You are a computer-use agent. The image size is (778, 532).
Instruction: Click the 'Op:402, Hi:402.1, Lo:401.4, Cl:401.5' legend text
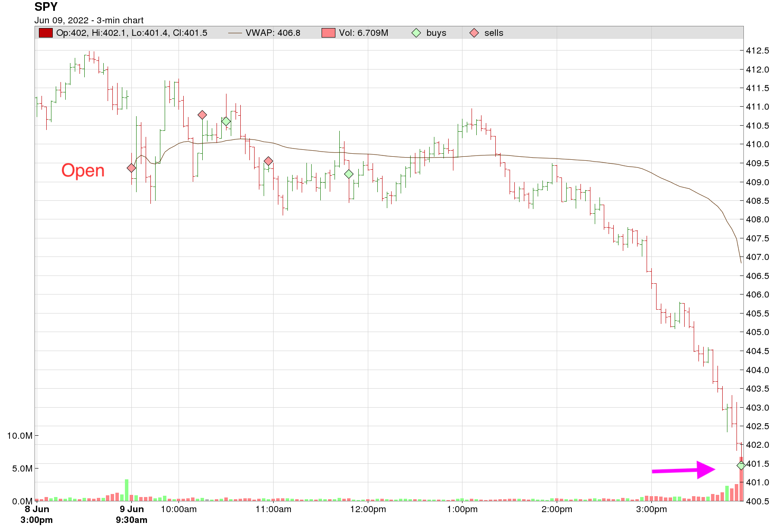132,33
